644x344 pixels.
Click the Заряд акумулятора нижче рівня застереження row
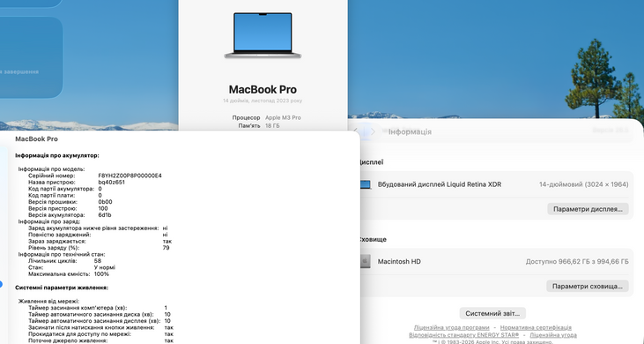[98, 228]
